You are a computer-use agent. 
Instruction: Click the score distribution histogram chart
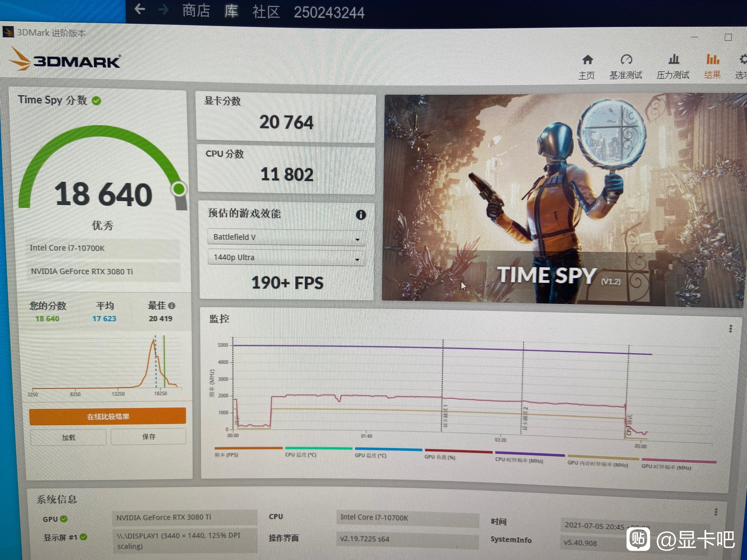[106, 366]
